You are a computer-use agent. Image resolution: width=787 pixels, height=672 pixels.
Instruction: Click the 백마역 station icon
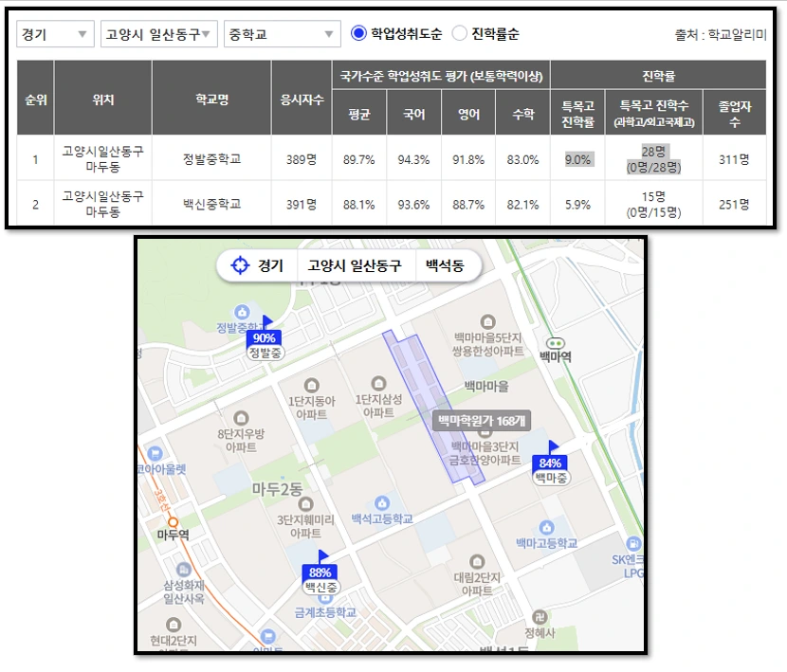pyautogui.click(x=555, y=344)
